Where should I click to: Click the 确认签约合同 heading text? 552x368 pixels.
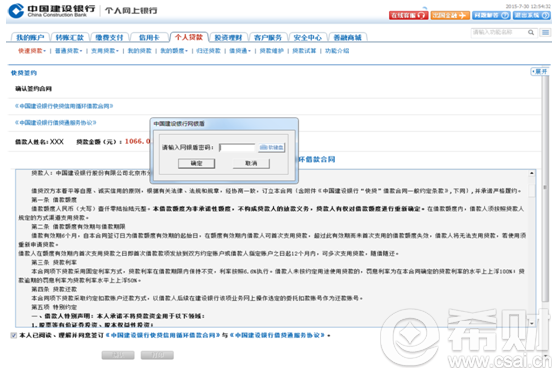coord(33,89)
